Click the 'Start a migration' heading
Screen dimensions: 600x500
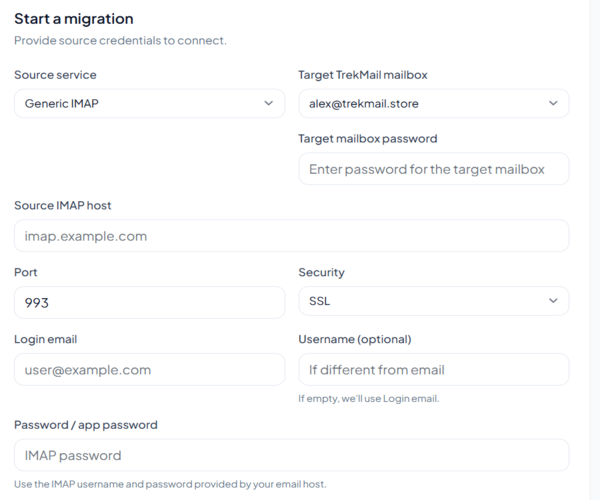point(73,19)
